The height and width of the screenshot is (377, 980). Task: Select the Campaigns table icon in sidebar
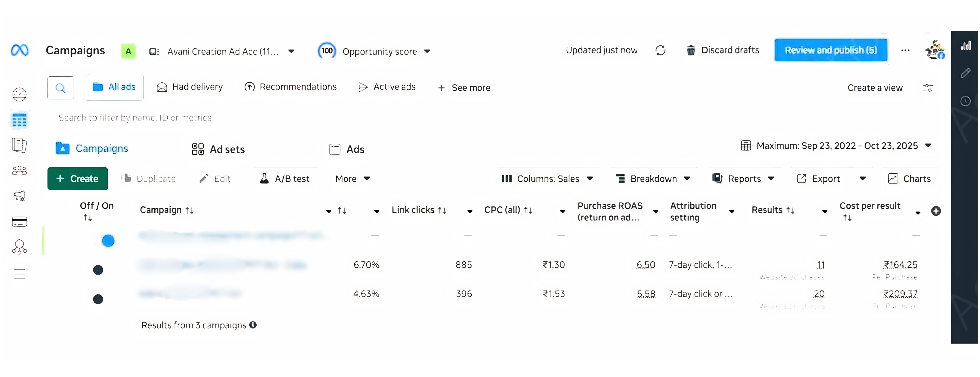(x=19, y=120)
